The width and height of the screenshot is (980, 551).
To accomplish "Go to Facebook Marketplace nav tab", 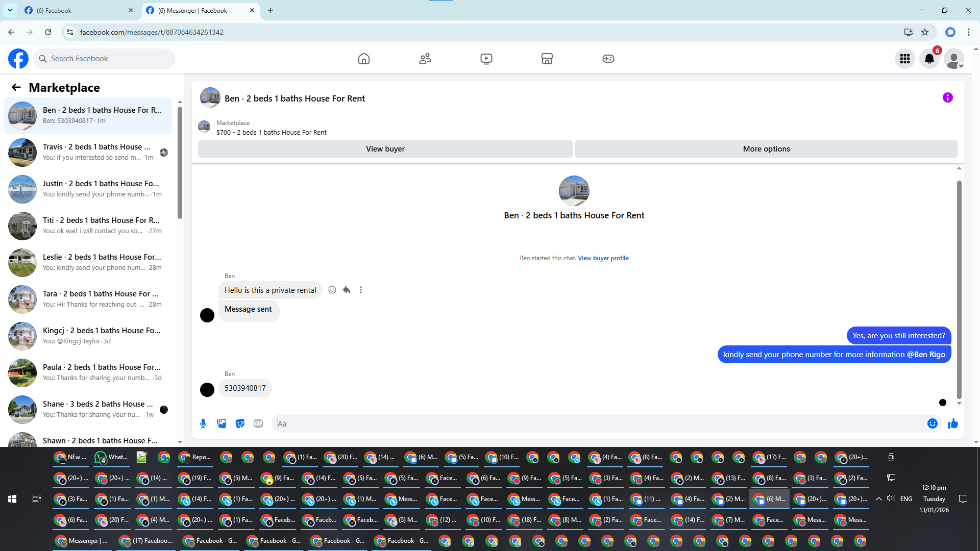I will tap(547, 59).
